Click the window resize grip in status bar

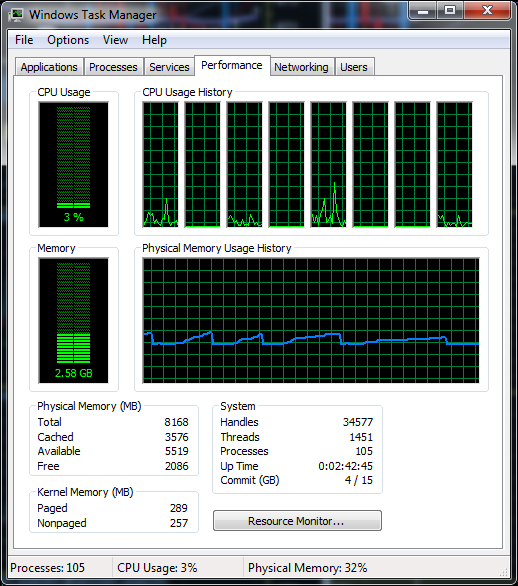pyautogui.click(x=504, y=572)
